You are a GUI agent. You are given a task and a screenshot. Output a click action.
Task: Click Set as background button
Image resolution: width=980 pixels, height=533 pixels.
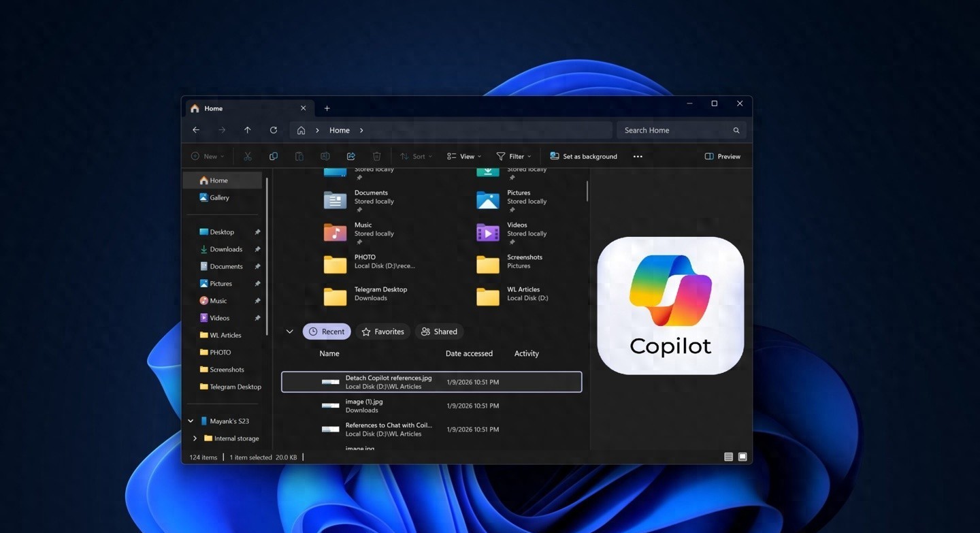coord(583,157)
